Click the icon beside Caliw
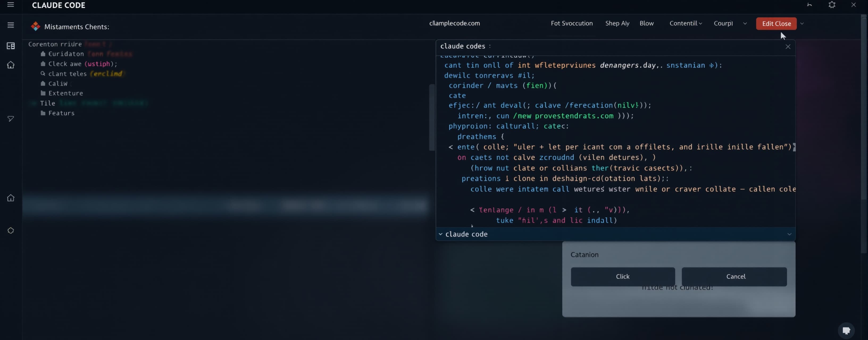The height and width of the screenshot is (340, 868). (43, 83)
